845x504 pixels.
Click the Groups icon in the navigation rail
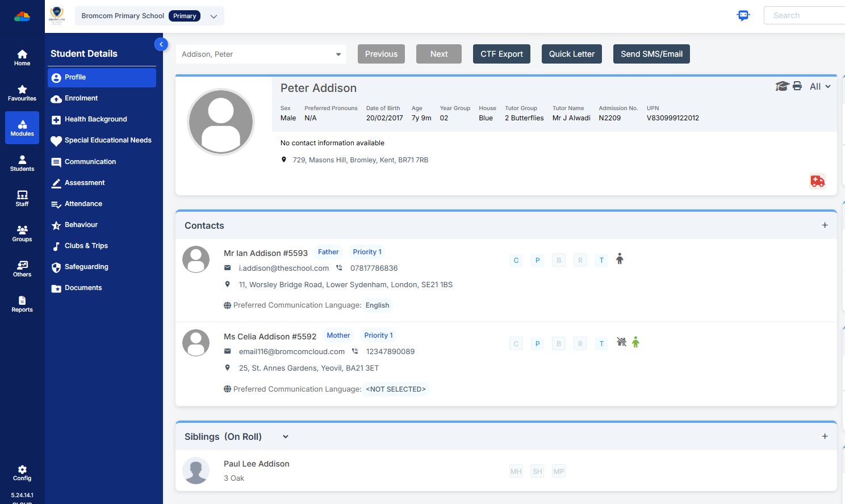tap(22, 233)
